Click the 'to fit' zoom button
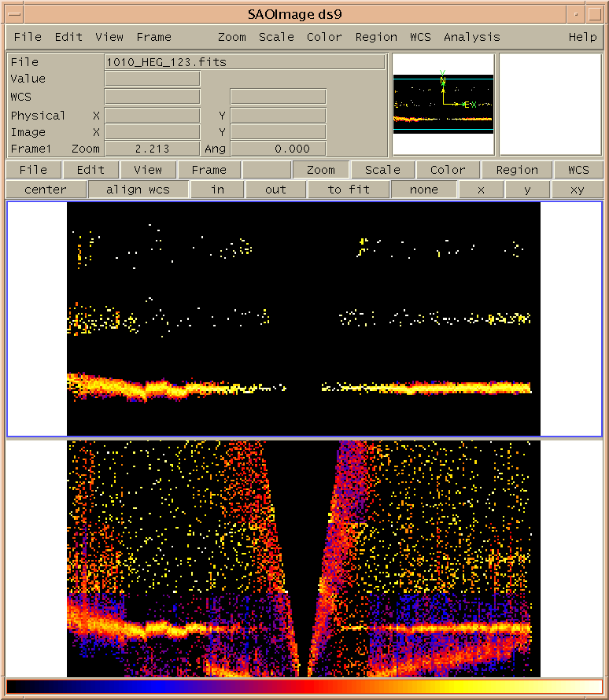Image resolution: width=609 pixels, height=700 pixels. pyautogui.click(x=349, y=190)
